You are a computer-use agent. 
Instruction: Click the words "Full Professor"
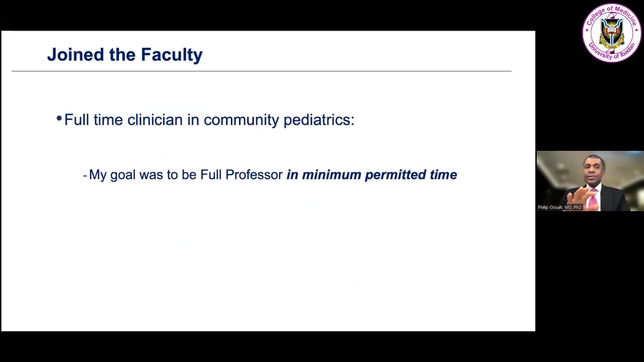point(242,174)
